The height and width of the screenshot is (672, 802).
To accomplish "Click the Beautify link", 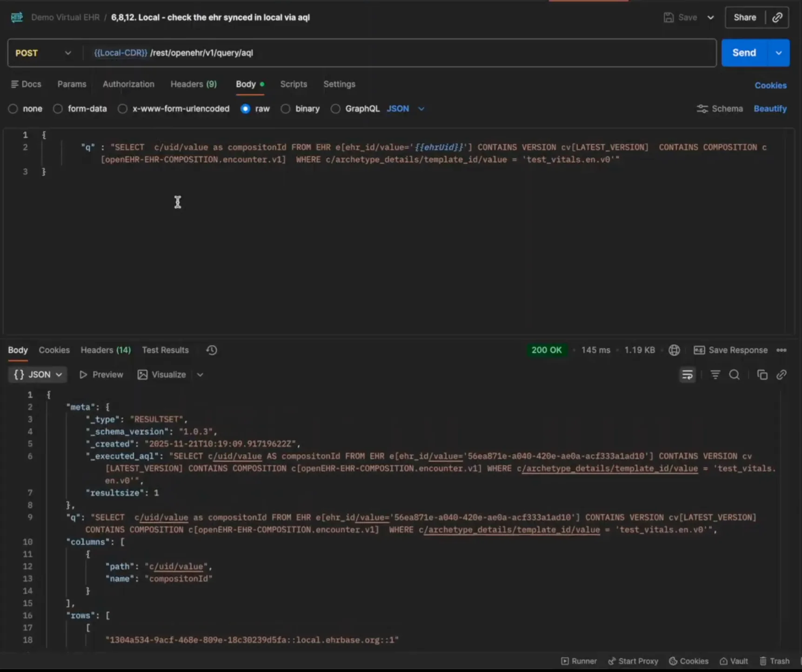I will point(770,108).
